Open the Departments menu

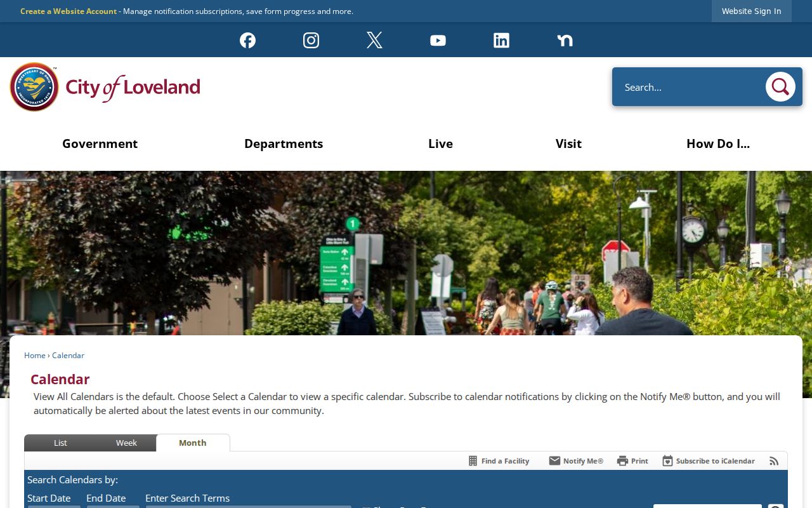[x=284, y=144]
